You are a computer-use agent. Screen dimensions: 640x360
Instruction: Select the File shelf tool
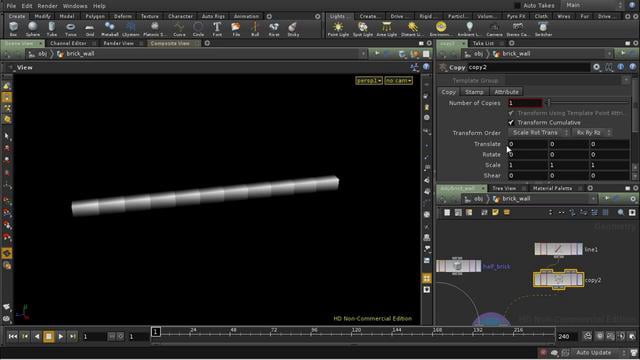(x=236, y=29)
